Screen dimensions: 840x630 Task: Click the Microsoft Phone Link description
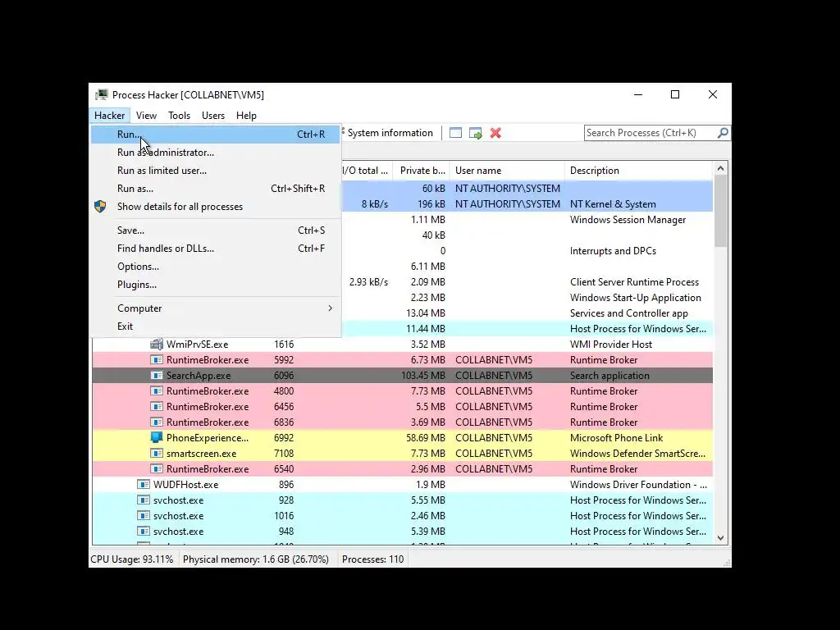(x=616, y=438)
